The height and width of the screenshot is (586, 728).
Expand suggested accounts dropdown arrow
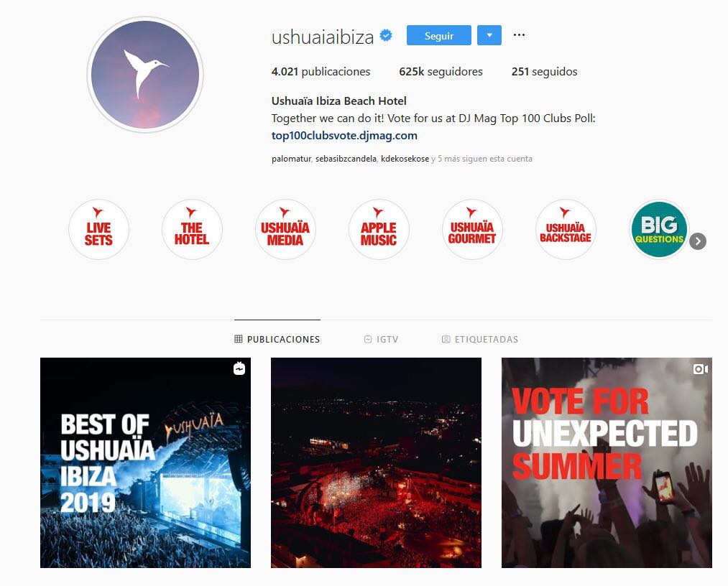coord(489,35)
